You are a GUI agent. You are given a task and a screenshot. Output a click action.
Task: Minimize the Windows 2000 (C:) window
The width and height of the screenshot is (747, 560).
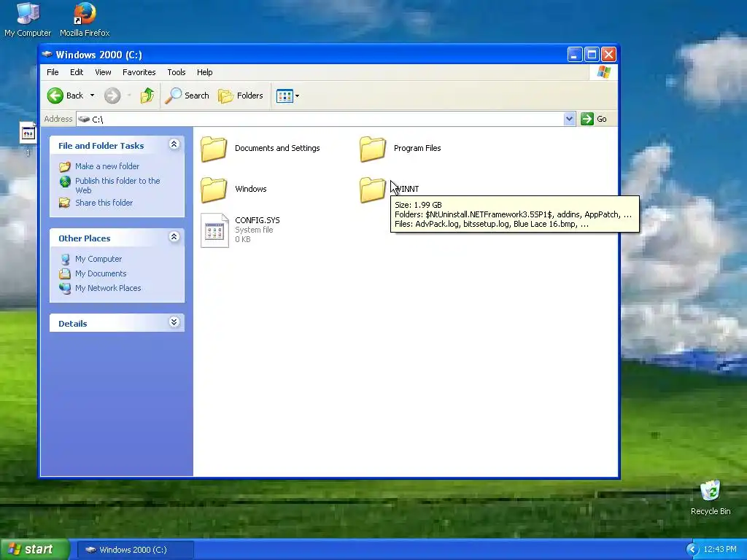[x=575, y=55]
